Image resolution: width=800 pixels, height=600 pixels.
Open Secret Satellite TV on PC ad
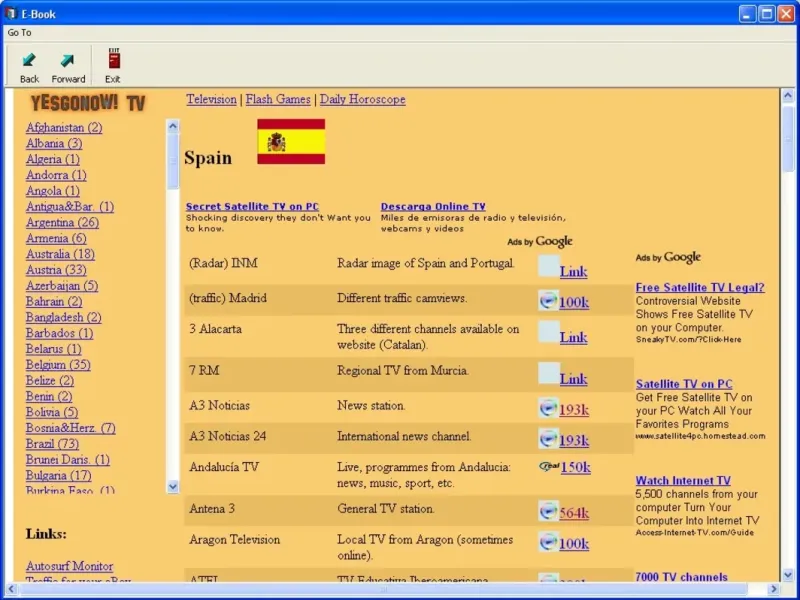pyautogui.click(x=252, y=206)
